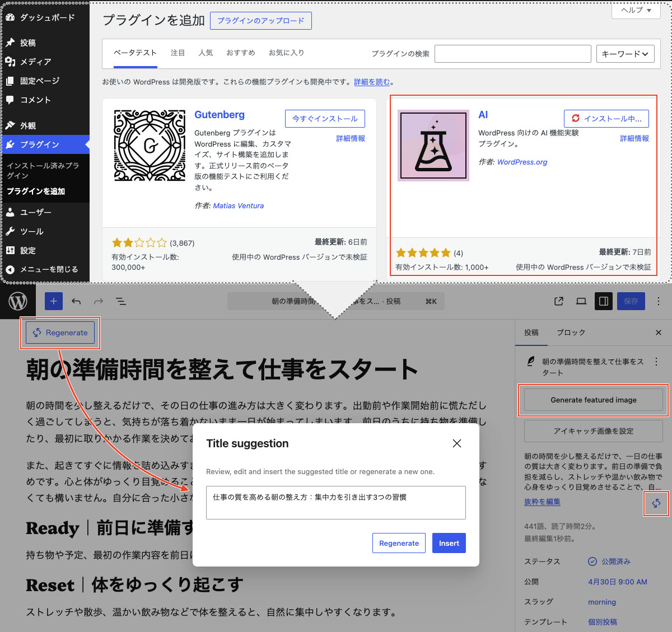Change publish date 4月30日 9:00 AM
672x632 pixels.
pos(618,582)
